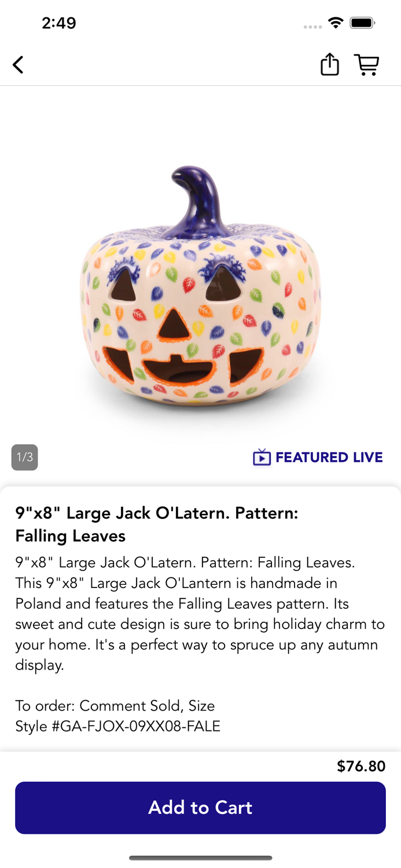Tap the cellular signal dots
The height and width of the screenshot is (868, 401).
312,27
